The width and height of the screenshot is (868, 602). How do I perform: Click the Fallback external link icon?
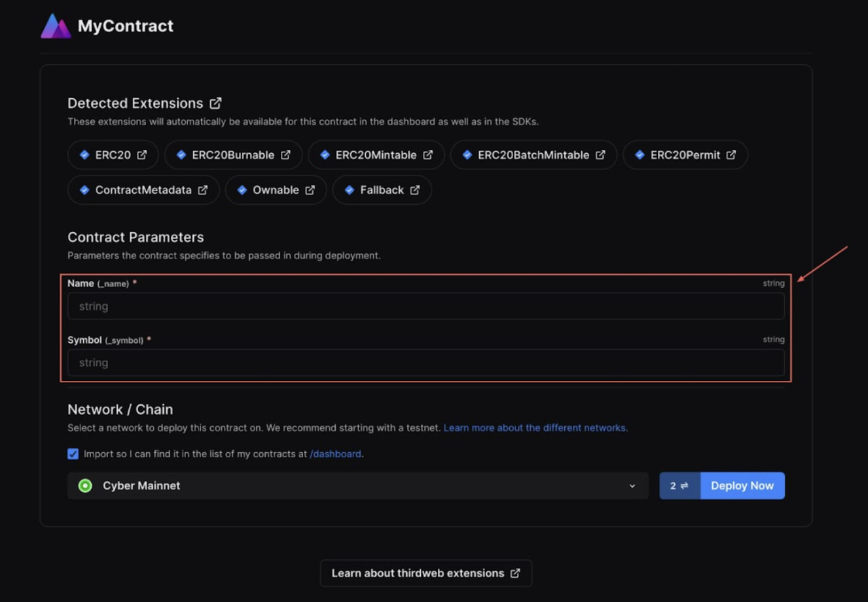coord(415,190)
